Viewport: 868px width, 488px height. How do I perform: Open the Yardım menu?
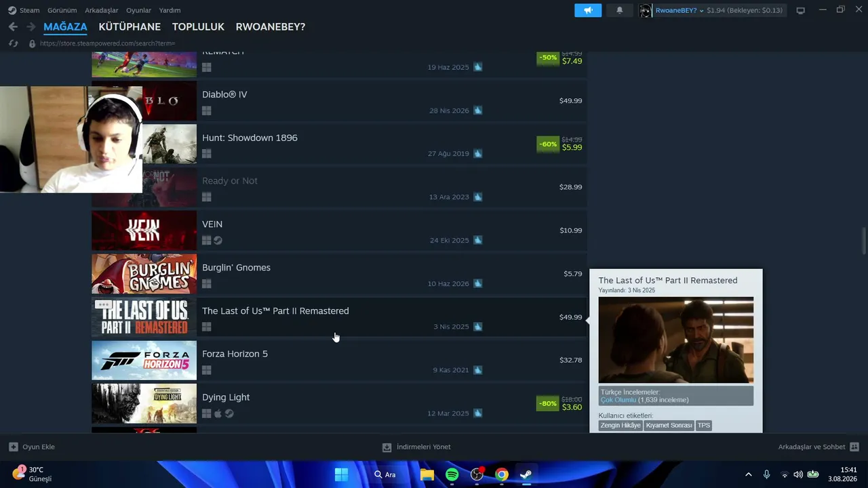point(170,10)
